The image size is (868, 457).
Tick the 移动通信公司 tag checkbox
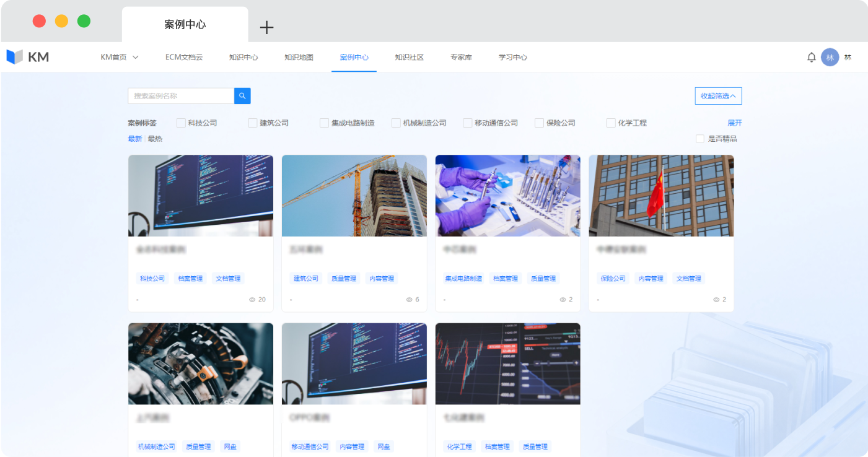[468, 123]
